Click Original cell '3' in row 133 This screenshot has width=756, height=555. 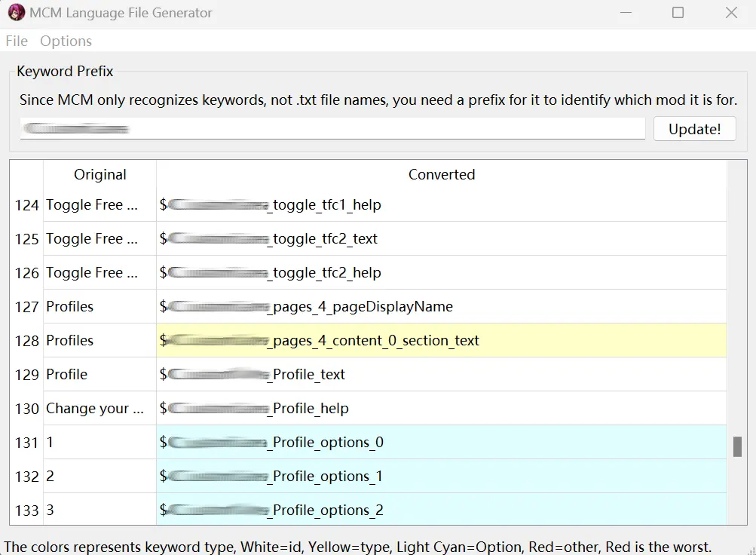[99, 510]
